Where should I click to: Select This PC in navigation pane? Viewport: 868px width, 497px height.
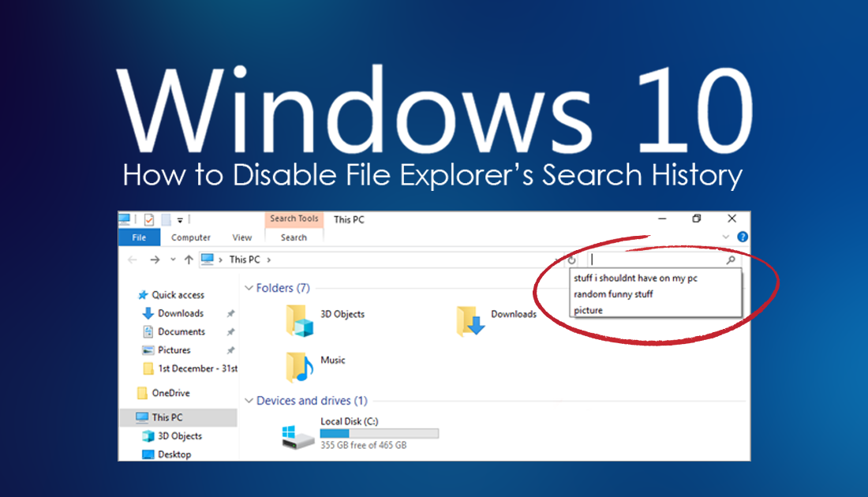point(178,417)
